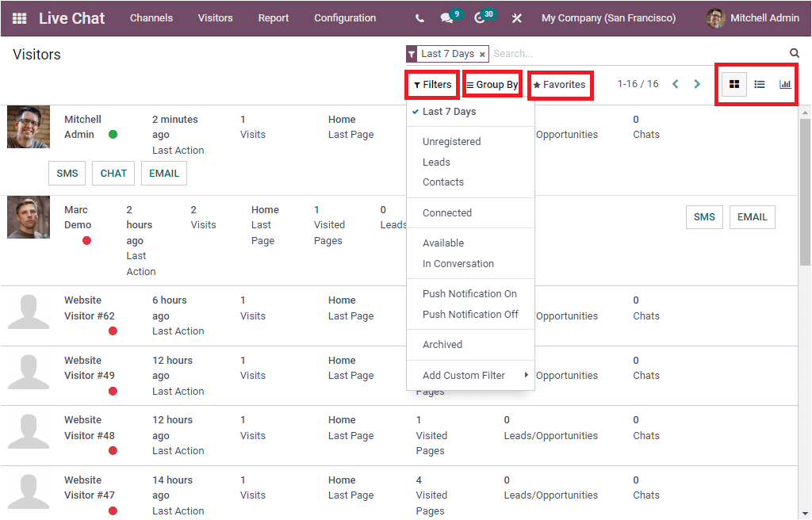Image resolution: width=812 pixels, height=520 pixels.
Task: Click the search magnifier icon
Action: coord(794,52)
